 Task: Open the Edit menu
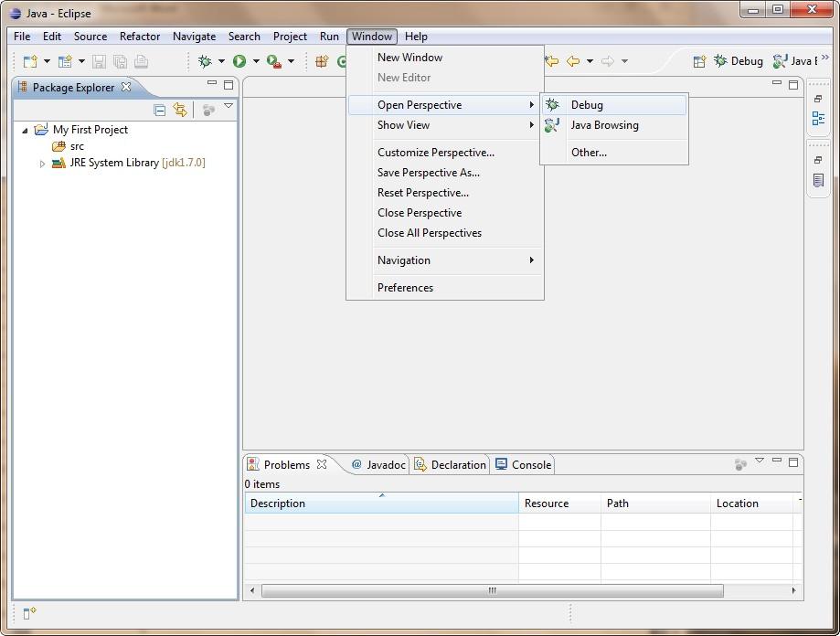pos(52,37)
